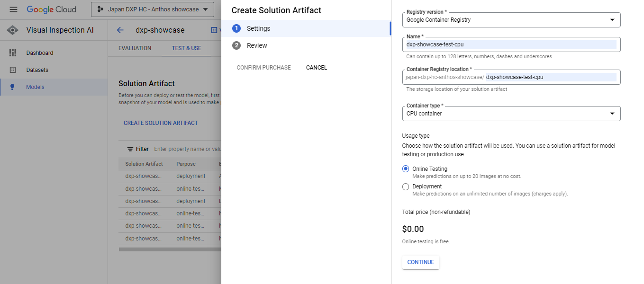This screenshot has height=284, width=644.
Task: Click the Container Registry location input field
Action: [511, 77]
